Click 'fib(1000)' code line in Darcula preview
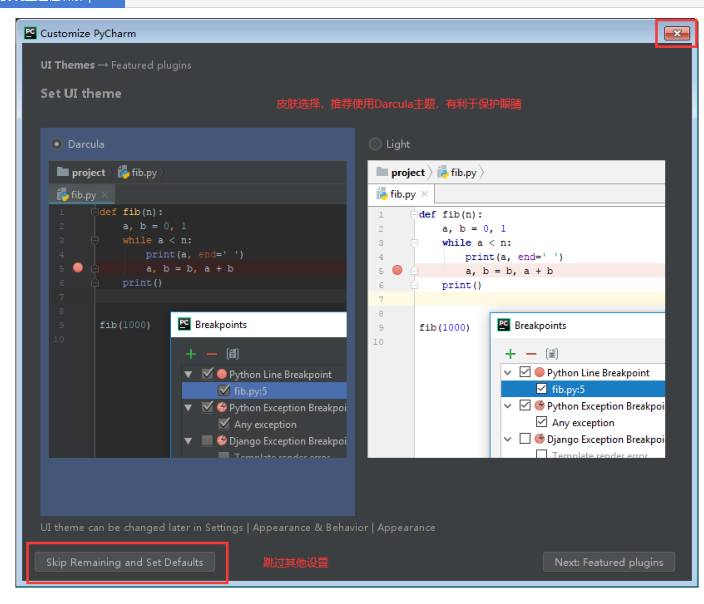The image size is (704, 604). pyautogui.click(x=125, y=325)
